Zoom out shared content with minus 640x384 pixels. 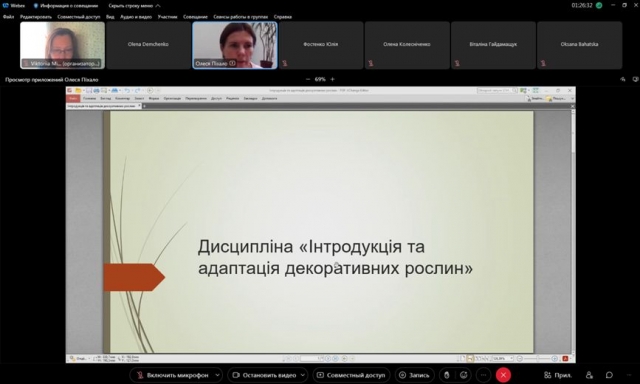[308, 79]
